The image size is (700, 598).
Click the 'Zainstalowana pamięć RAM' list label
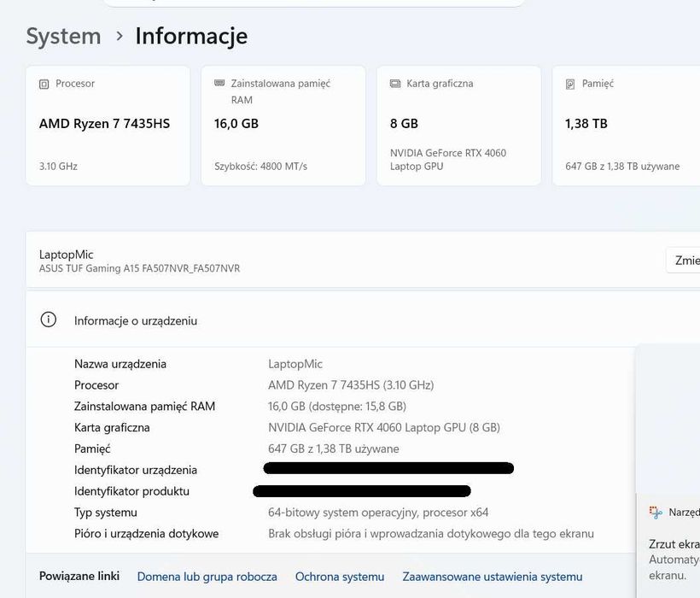click(144, 407)
